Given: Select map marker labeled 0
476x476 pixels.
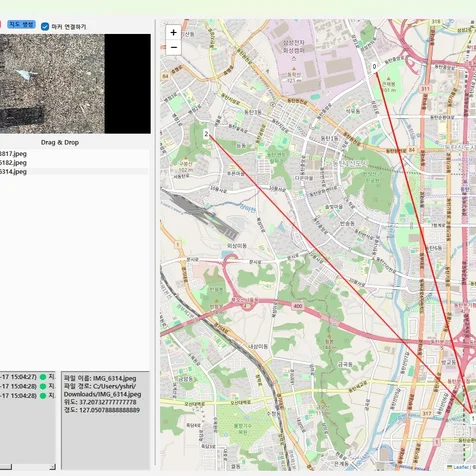Looking at the screenshot, I should (x=374, y=67).
